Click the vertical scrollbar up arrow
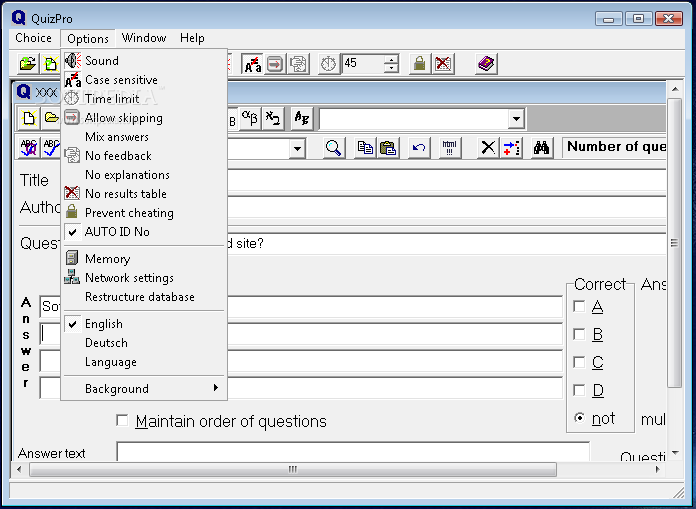 [675, 89]
